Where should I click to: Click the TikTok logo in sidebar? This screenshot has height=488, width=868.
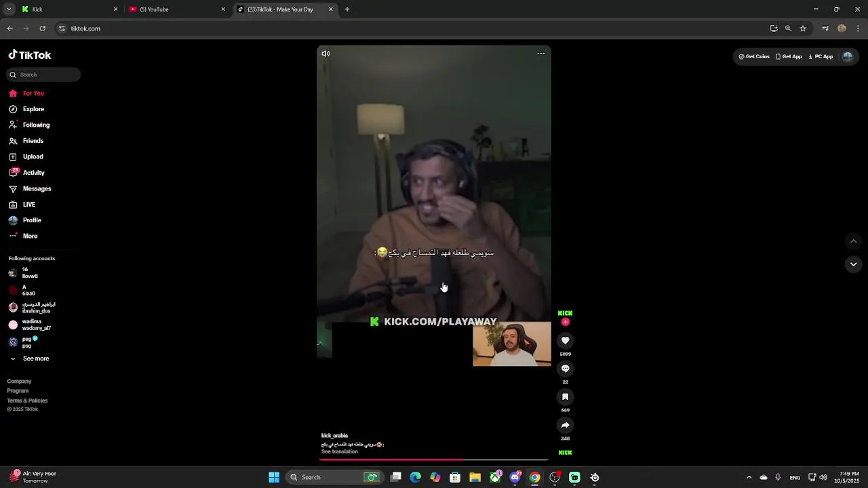(x=30, y=55)
